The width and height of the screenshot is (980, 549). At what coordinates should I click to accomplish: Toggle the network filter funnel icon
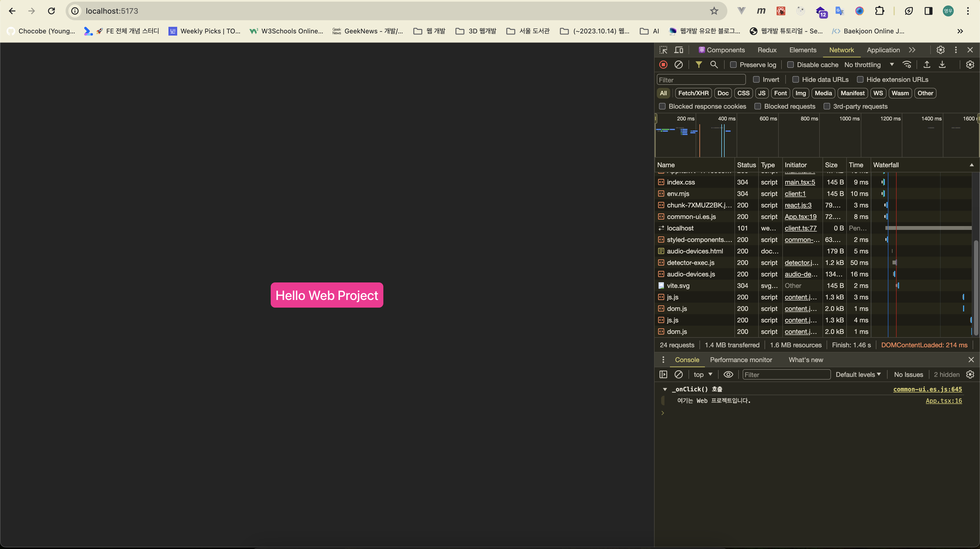pyautogui.click(x=698, y=65)
